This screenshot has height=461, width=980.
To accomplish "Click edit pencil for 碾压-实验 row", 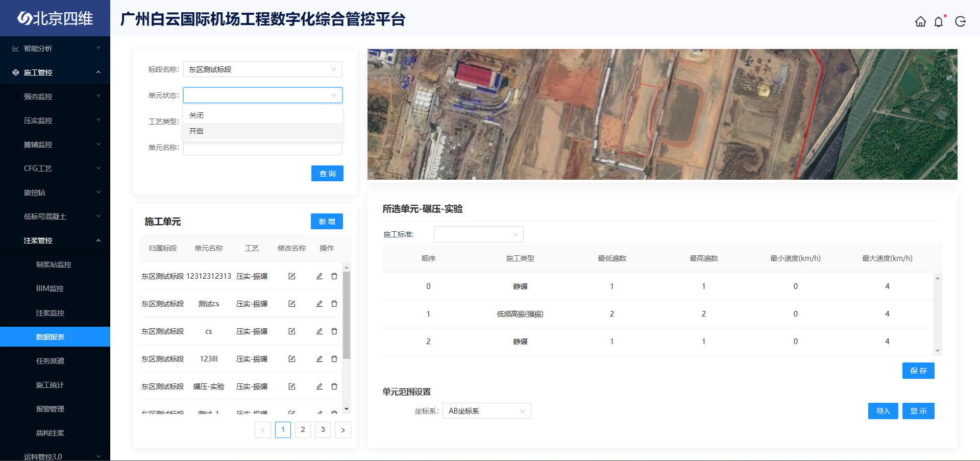I will [320, 386].
